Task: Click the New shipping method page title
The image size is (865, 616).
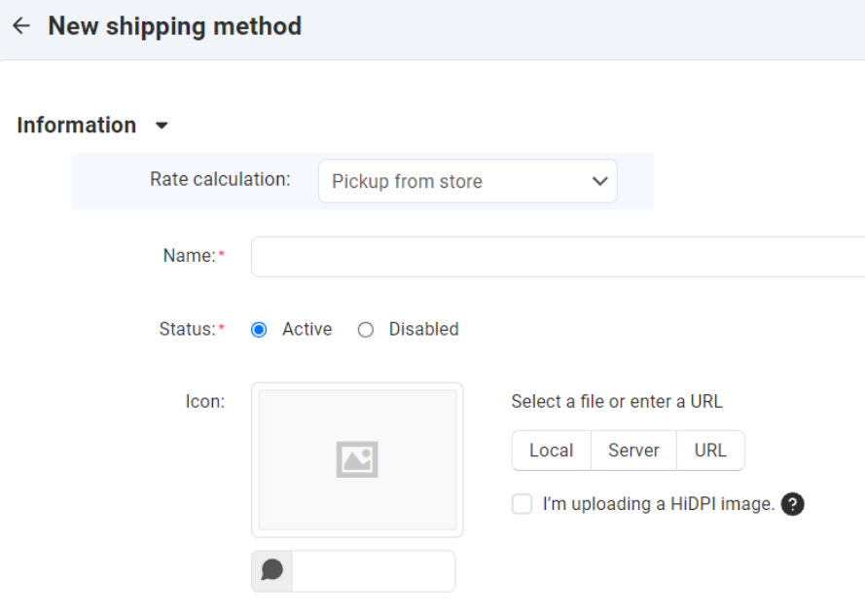Action: (175, 26)
